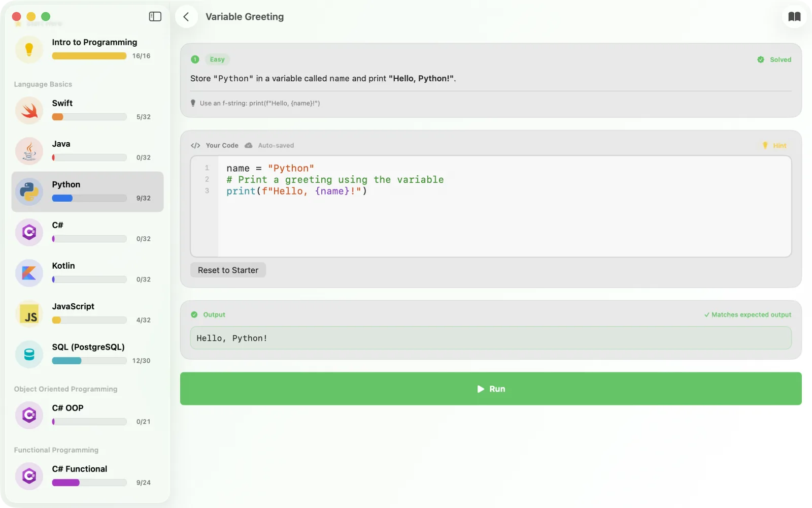812x508 pixels.
Task: Open the Swift course
Action: pos(87,110)
